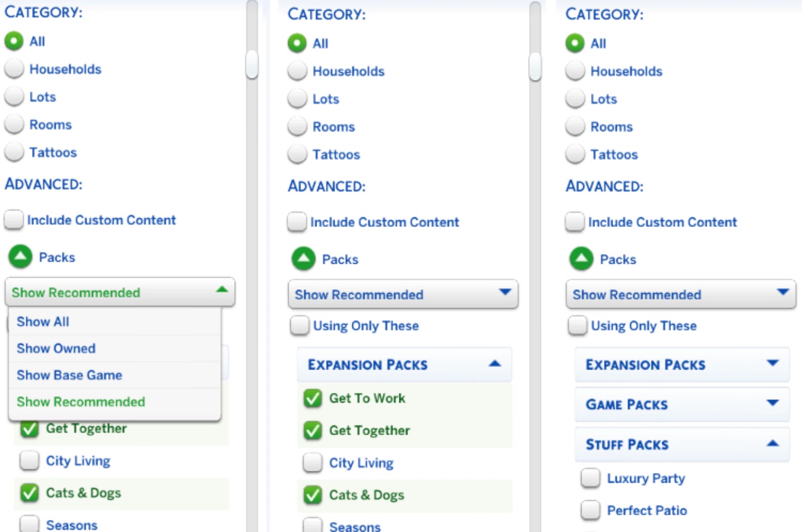Click green up arrow of the open dropdown

pyautogui.click(x=222, y=290)
